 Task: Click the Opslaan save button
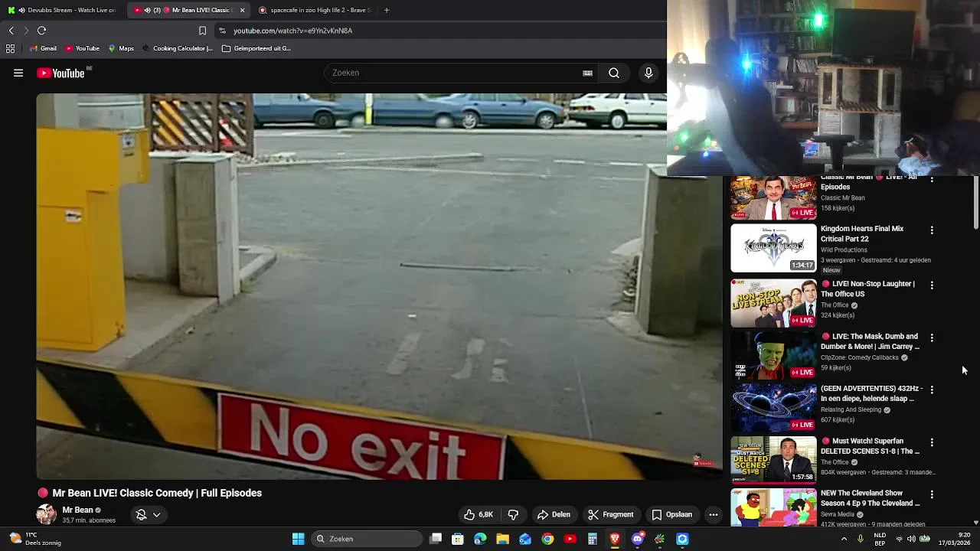[x=671, y=514]
